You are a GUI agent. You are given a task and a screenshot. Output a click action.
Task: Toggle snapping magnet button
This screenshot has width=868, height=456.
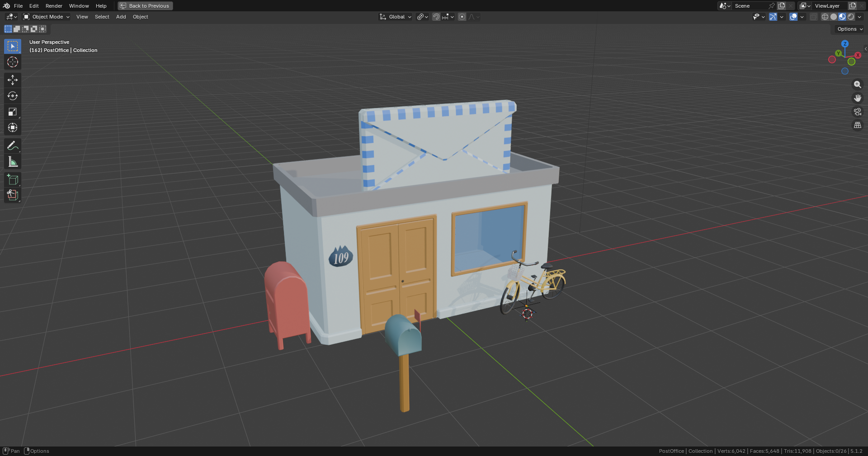pos(436,17)
